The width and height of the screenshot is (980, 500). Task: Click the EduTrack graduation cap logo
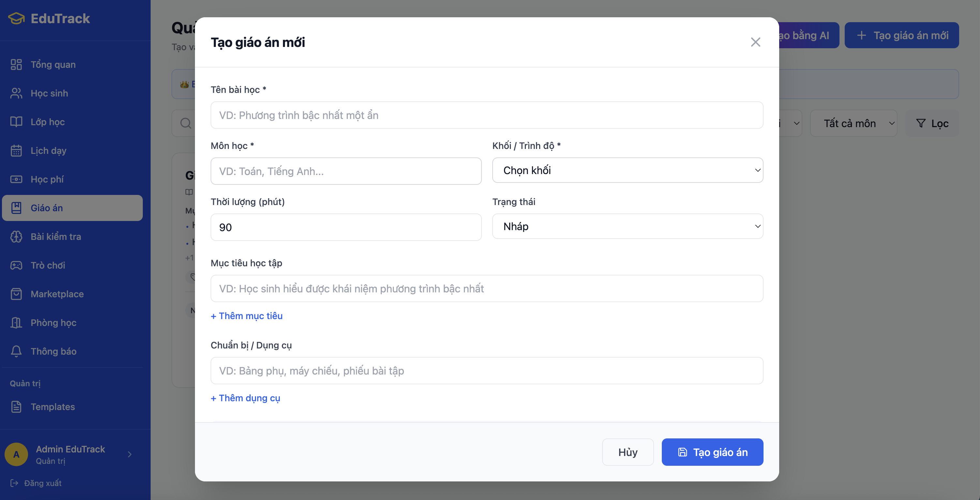coord(16,18)
